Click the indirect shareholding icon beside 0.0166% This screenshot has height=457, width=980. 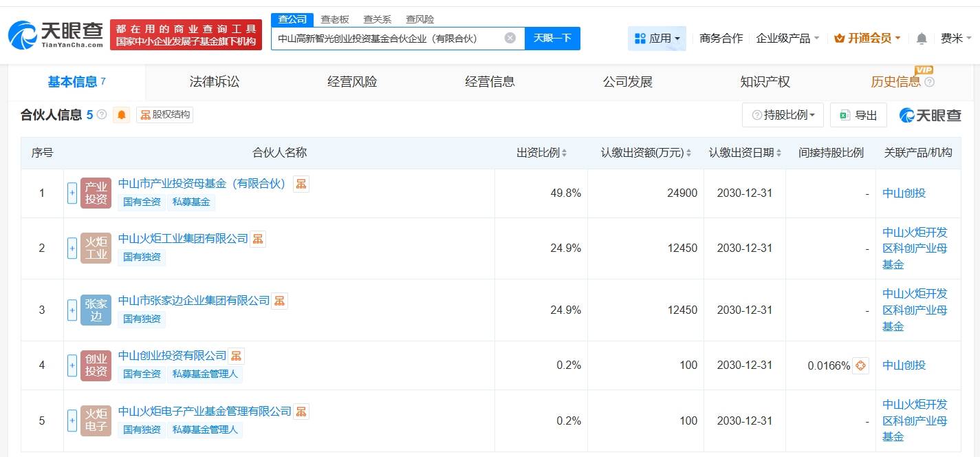coord(860,365)
